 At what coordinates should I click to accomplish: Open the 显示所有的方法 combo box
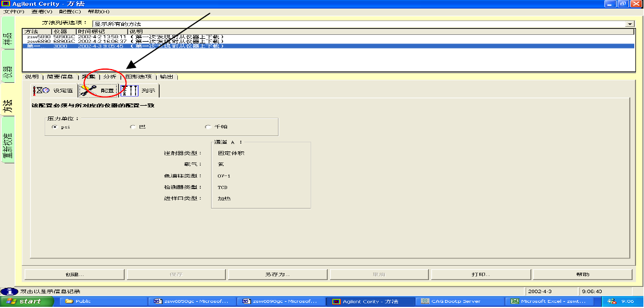[364, 24]
